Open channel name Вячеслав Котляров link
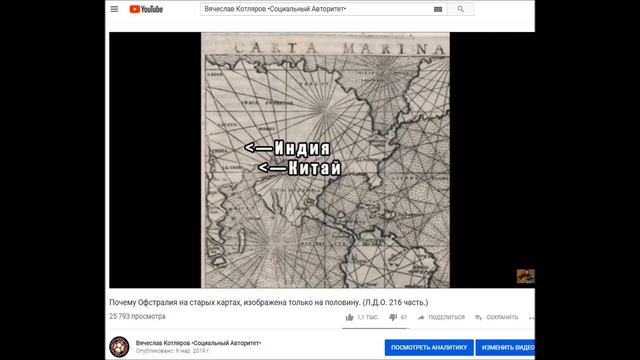The height and width of the screenshot is (360, 640). coord(198,343)
